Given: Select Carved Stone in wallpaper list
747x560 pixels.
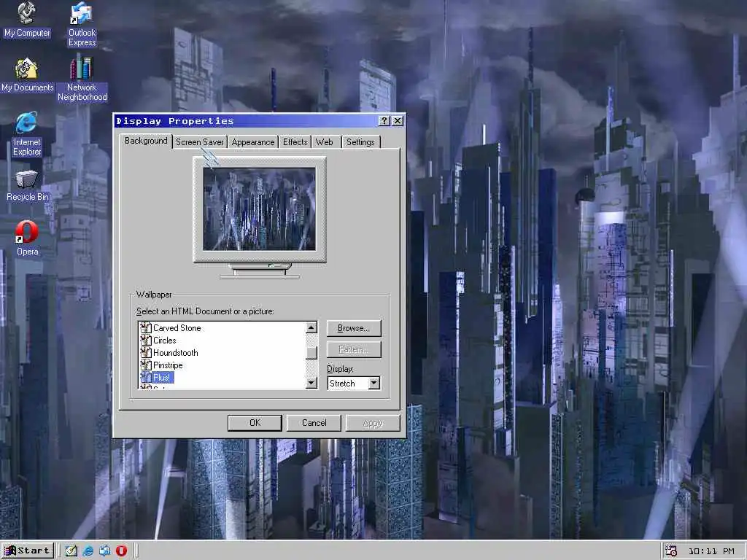Looking at the screenshot, I should coord(177,328).
